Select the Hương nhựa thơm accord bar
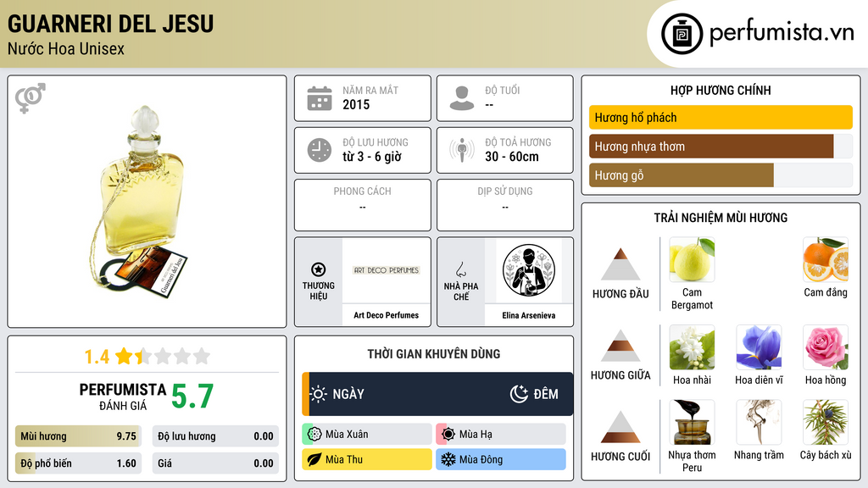The height and width of the screenshot is (488, 868). (721, 146)
